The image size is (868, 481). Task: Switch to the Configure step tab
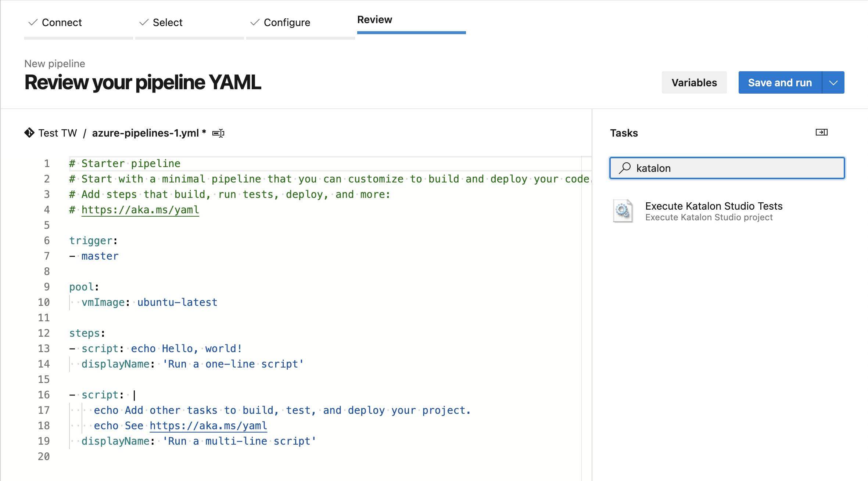(287, 22)
